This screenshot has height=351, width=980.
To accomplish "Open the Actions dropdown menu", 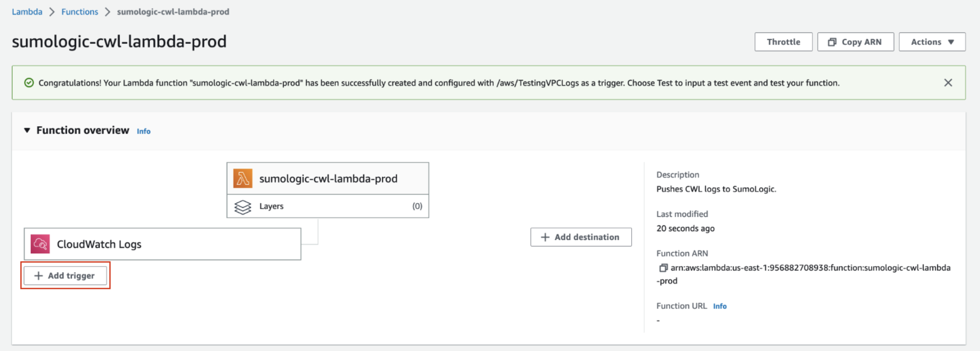I will tap(932, 42).
